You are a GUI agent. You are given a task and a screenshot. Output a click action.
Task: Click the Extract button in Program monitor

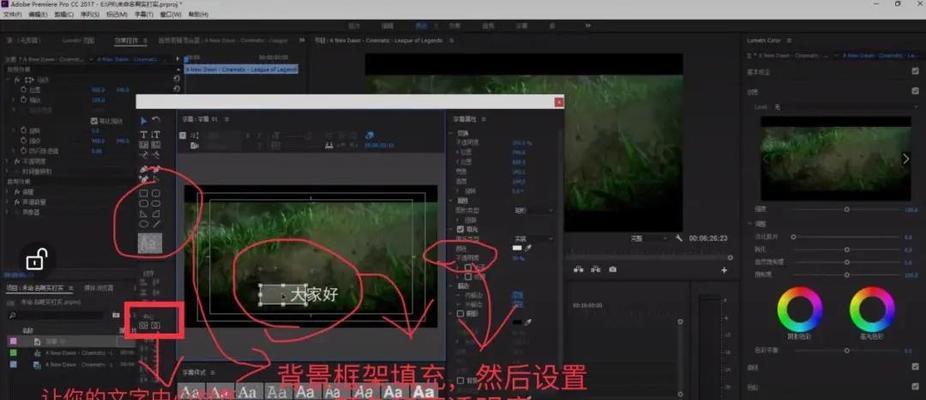tap(595, 269)
